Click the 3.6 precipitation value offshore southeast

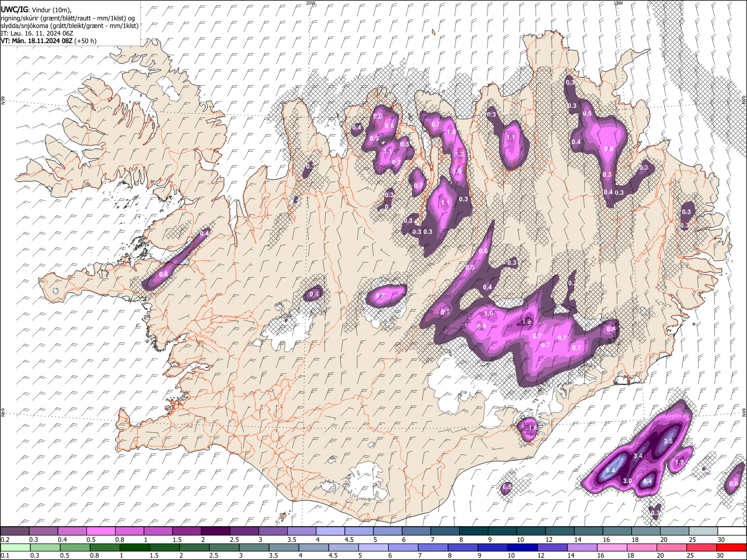[x=669, y=441]
